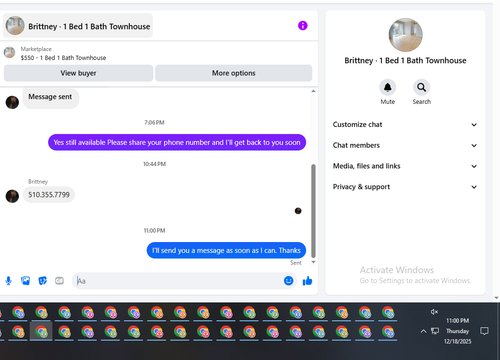Click the chat scroll-down arrow
The width and height of the screenshot is (500, 360).
[x=313, y=262]
